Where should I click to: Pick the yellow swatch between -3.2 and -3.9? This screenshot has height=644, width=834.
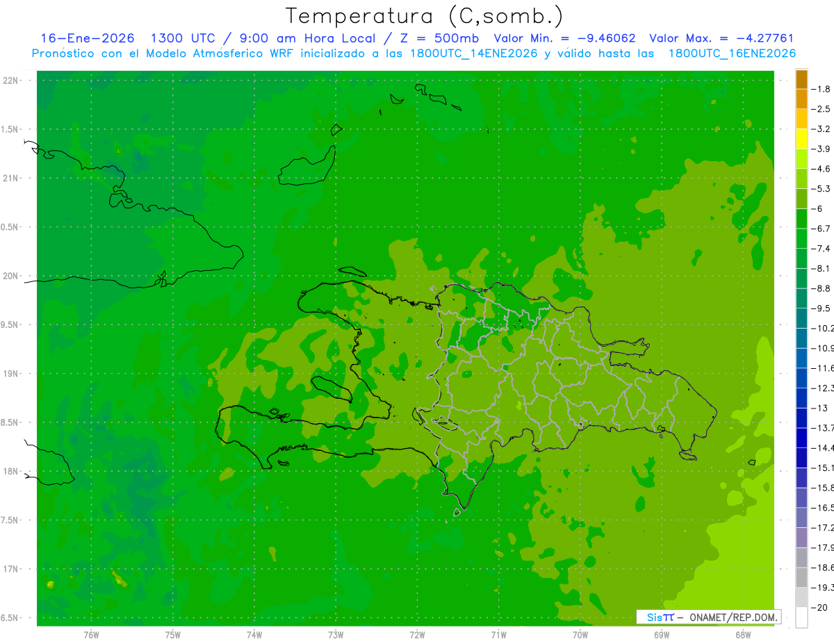tap(801, 139)
